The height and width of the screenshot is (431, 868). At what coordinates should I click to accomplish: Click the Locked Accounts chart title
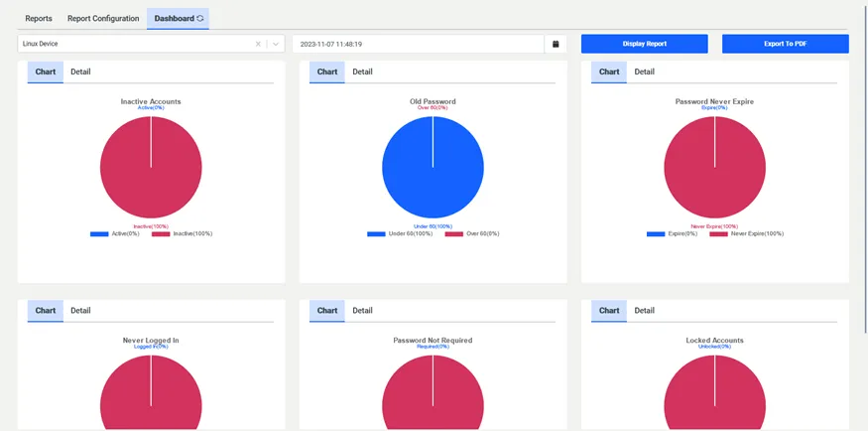(x=714, y=341)
